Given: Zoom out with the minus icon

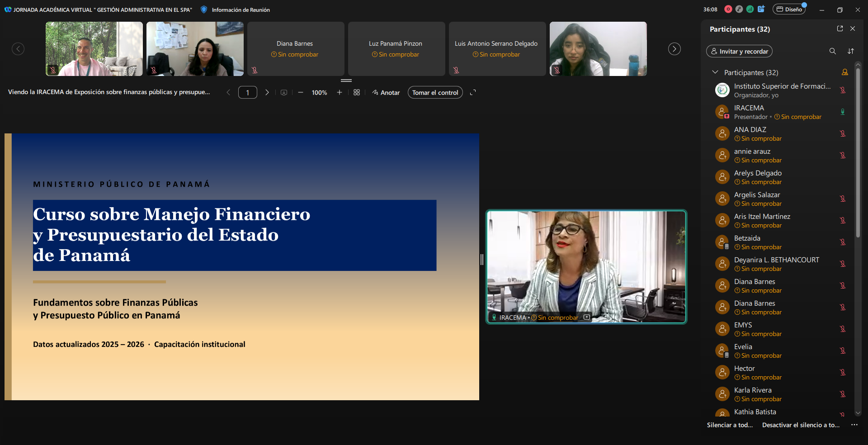Looking at the screenshot, I should 301,92.
